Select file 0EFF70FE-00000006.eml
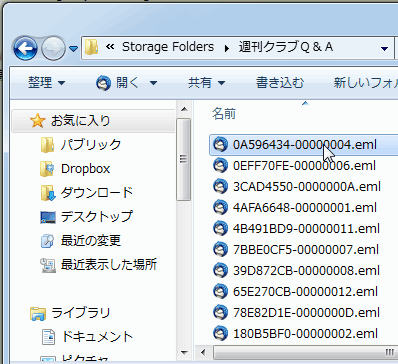398x364 pixels. coord(304,166)
